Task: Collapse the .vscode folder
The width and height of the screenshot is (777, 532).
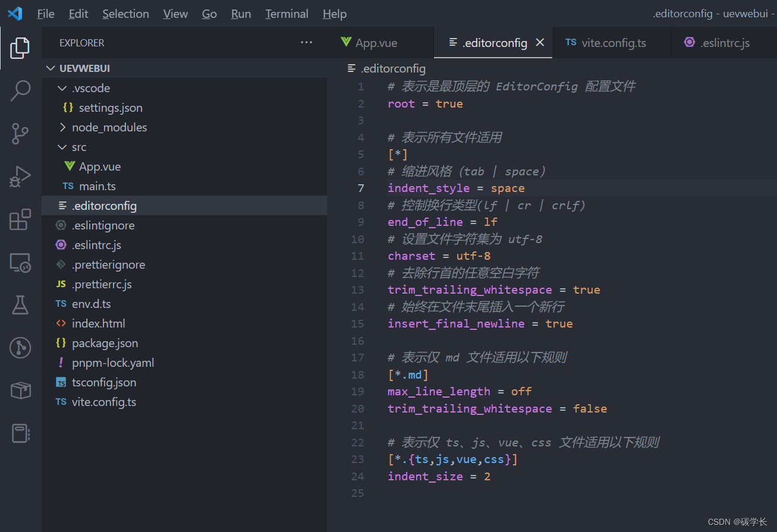Action: [x=62, y=88]
